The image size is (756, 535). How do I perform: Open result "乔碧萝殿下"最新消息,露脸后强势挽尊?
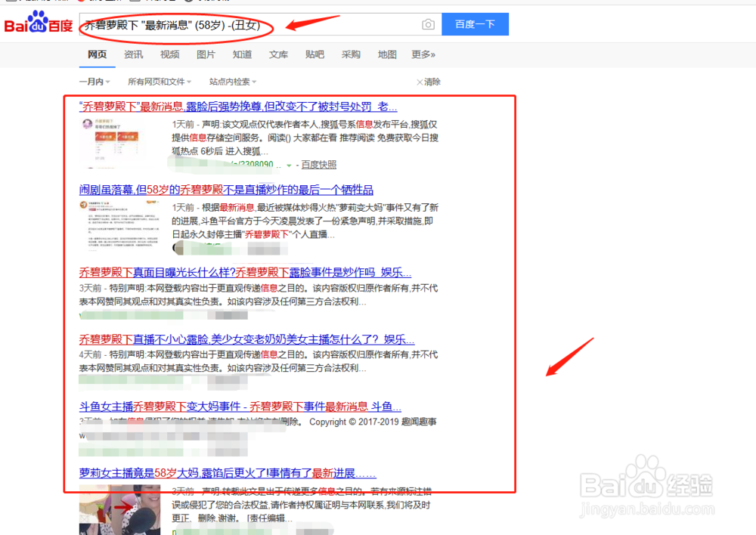click(238, 107)
